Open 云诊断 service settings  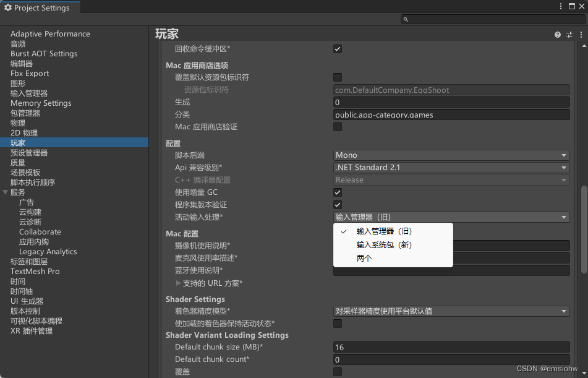(30, 222)
